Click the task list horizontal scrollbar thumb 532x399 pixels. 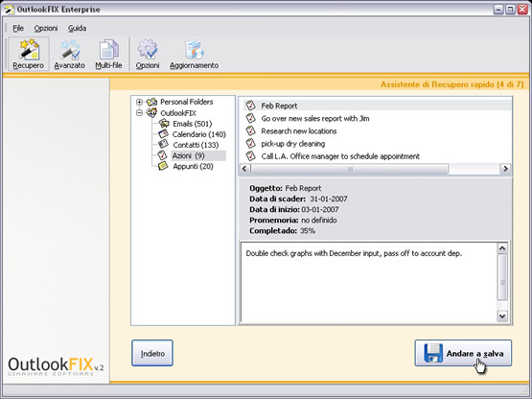350,169
